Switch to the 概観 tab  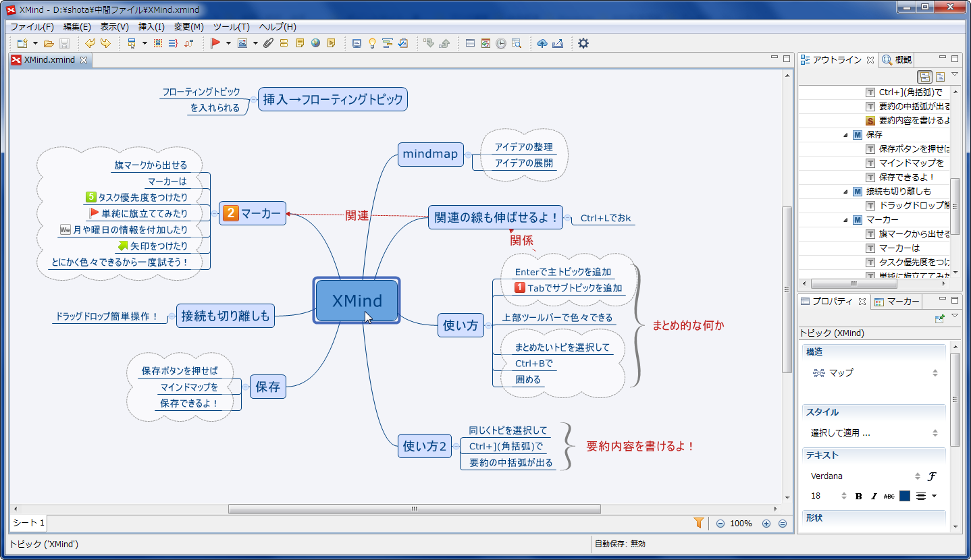click(897, 60)
